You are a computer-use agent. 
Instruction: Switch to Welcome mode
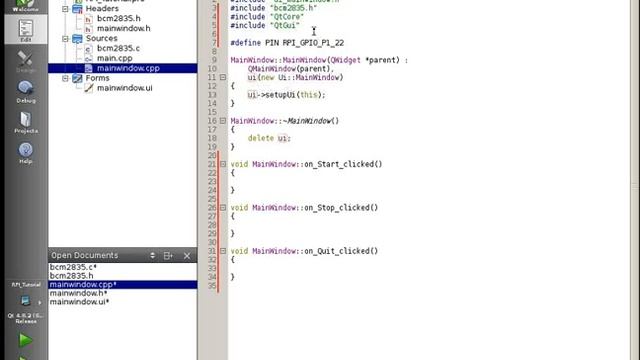tap(25, 6)
